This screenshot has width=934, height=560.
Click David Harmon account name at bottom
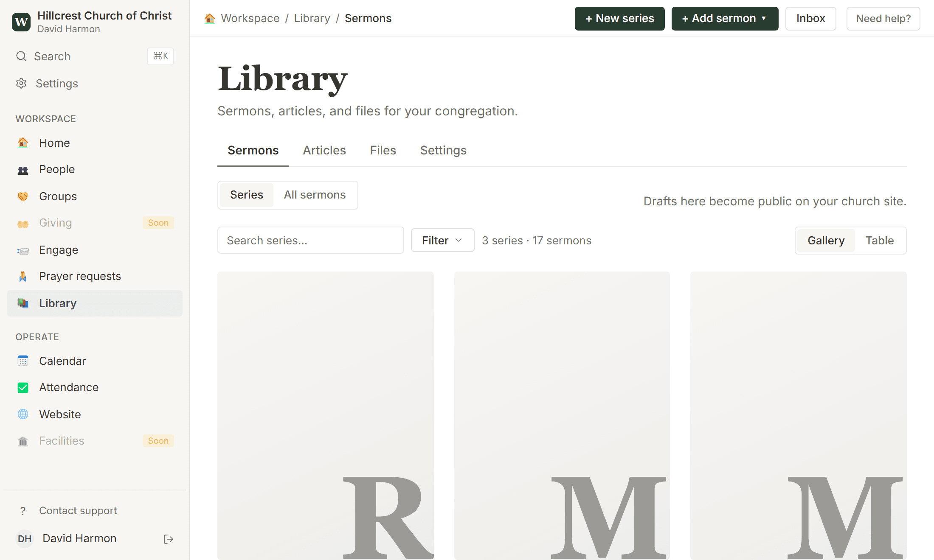click(79, 538)
